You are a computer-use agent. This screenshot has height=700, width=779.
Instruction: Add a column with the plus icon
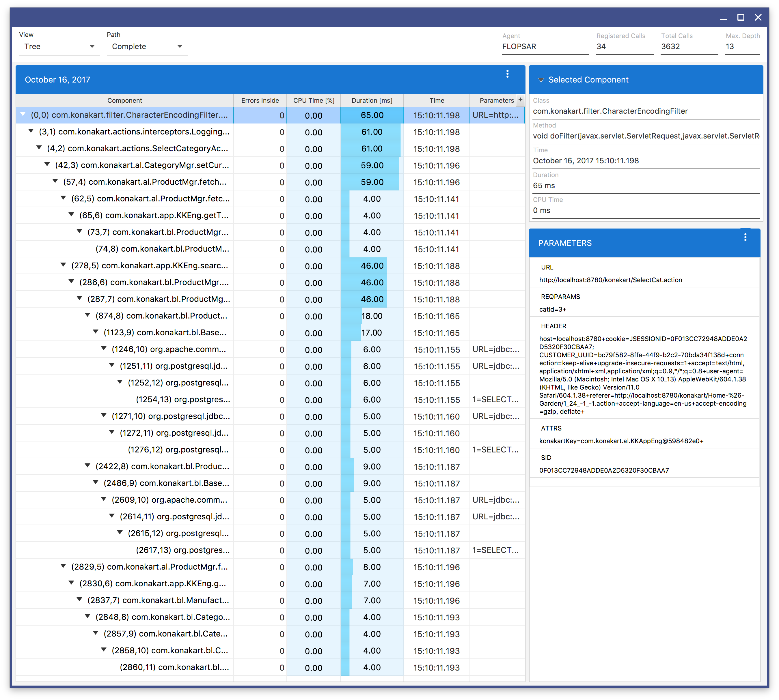click(520, 100)
